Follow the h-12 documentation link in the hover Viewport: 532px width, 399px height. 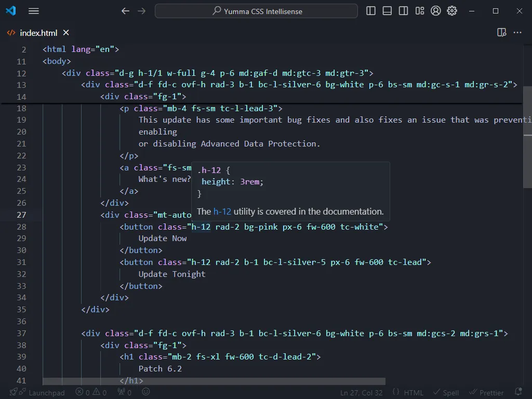[222, 212]
